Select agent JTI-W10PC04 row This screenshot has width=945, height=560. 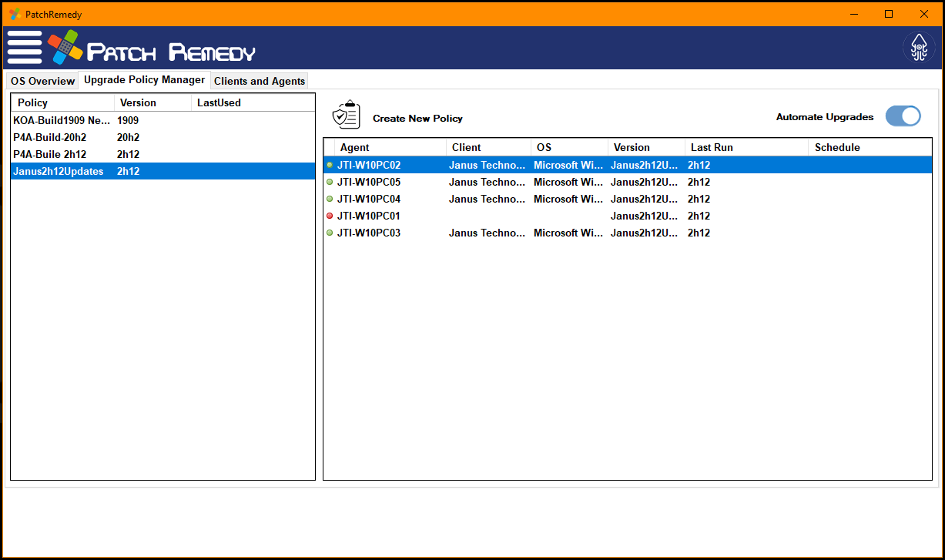pyautogui.click(x=369, y=200)
